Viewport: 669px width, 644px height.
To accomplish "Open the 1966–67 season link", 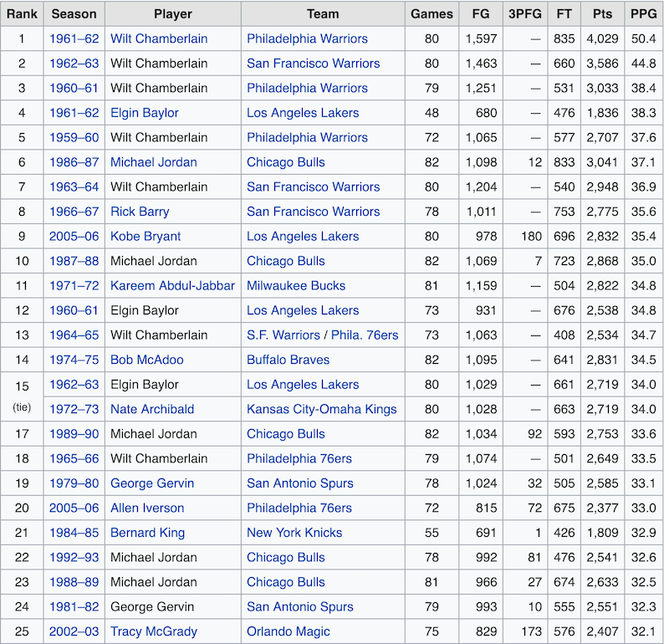I will pyautogui.click(x=74, y=212).
